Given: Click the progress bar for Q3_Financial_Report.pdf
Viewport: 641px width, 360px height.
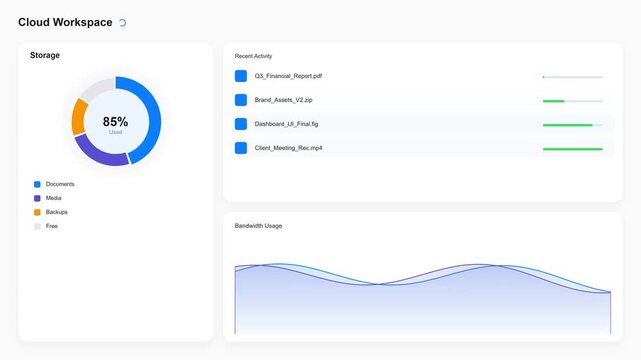Looking at the screenshot, I should [x=572, y=77].
